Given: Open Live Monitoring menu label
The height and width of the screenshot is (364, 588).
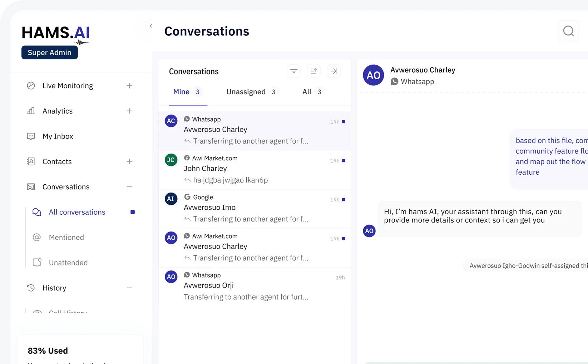Looking at the screenshot, I should click(68, 86).
